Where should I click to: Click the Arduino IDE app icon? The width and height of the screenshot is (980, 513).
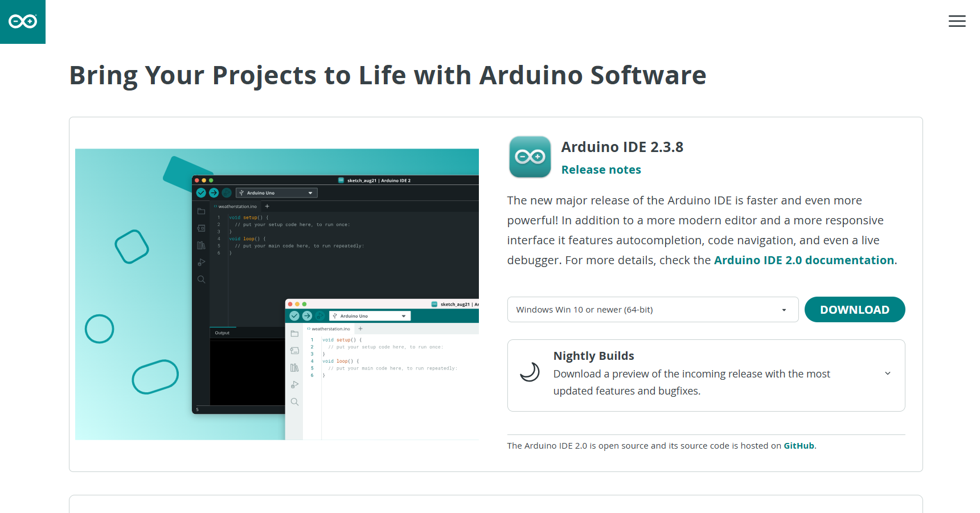coord(530,157)
